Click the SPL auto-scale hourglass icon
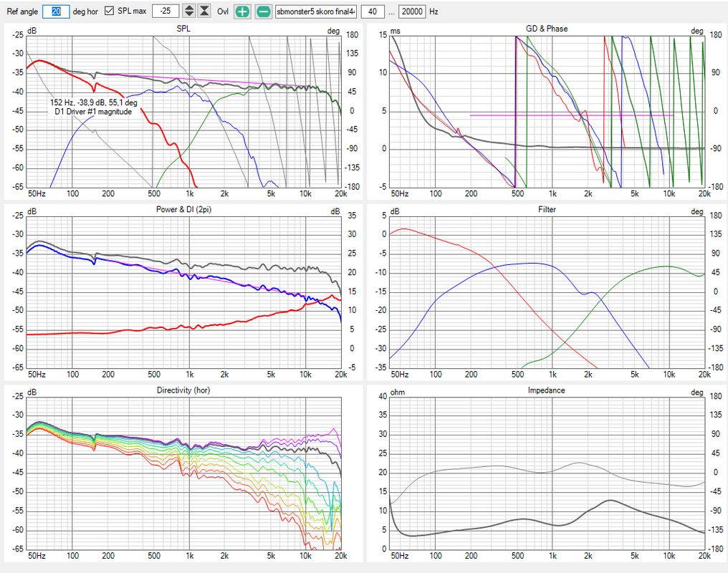The image size is (728, 573). click(x=204, y=11)
